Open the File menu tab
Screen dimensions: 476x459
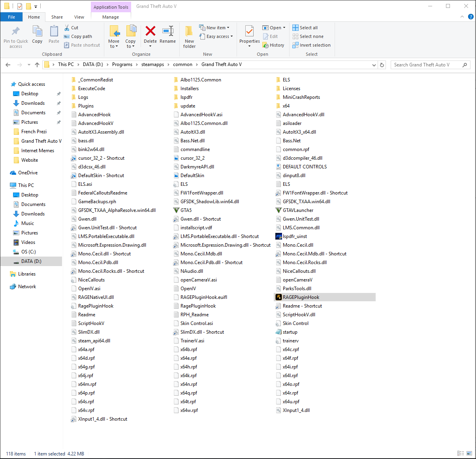click(11, 17)
